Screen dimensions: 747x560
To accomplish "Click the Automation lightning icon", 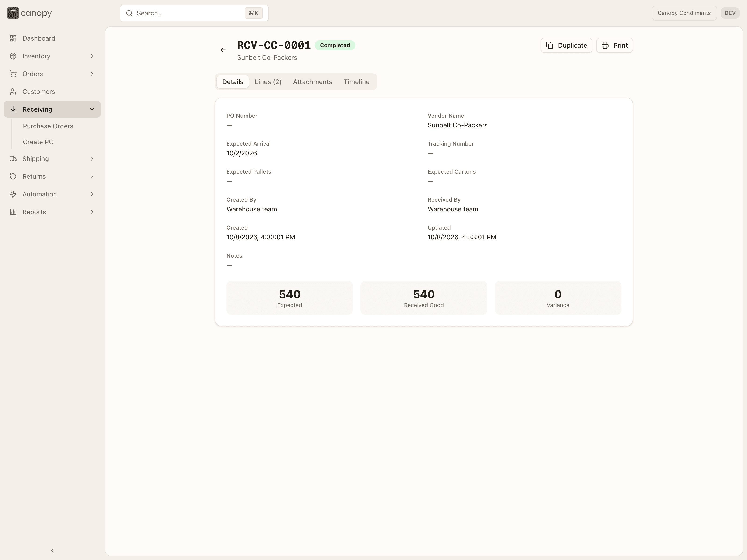I will click(x=13, y=194).
